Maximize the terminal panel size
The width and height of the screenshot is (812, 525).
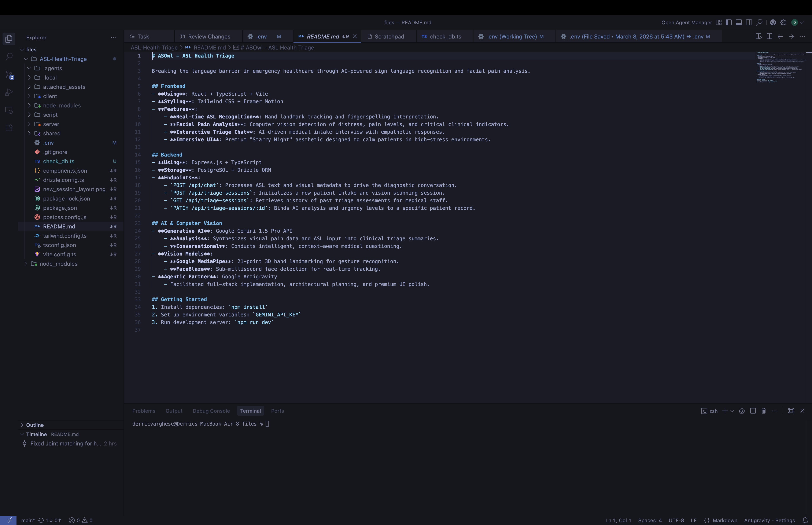tap(791, 411)
